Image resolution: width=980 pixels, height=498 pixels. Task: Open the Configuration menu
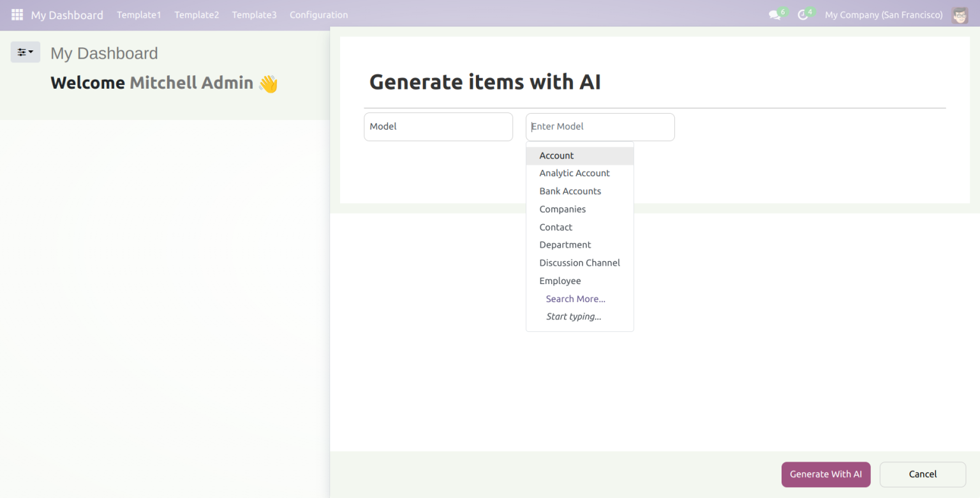pos(318,15)
